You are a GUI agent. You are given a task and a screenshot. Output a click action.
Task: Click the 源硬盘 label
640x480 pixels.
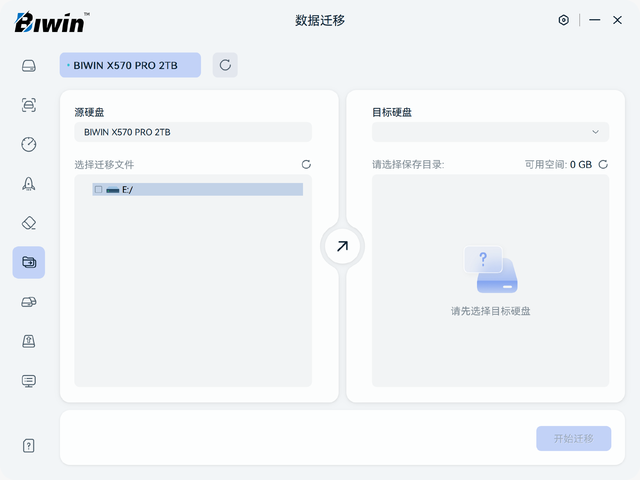[x=89, y=112]
